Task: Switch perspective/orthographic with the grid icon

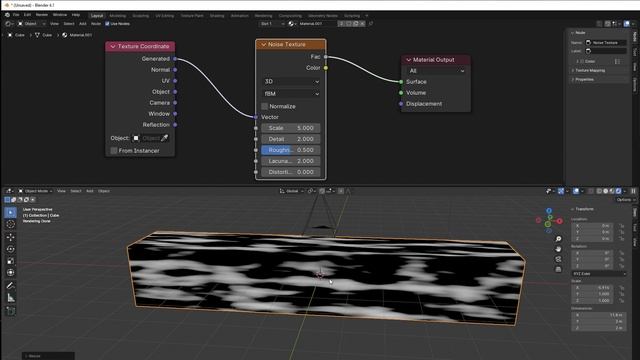Action: (x=558, y=269)
